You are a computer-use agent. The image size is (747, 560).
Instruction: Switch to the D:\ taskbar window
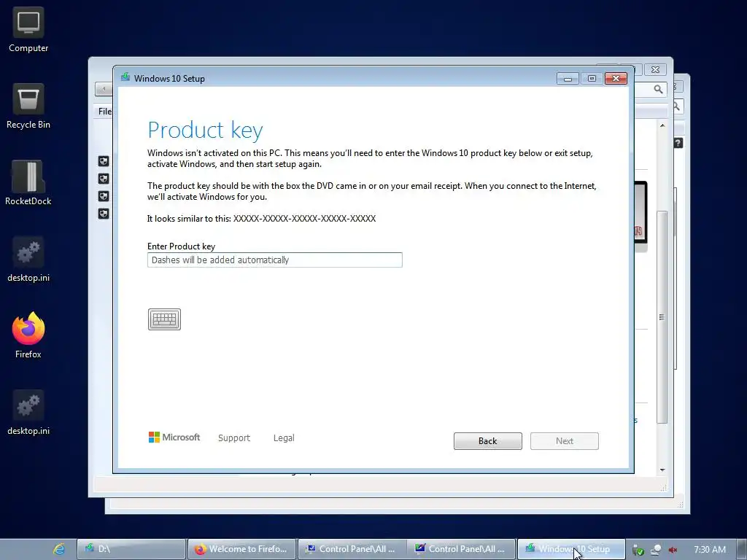click(x=131, y=549)
